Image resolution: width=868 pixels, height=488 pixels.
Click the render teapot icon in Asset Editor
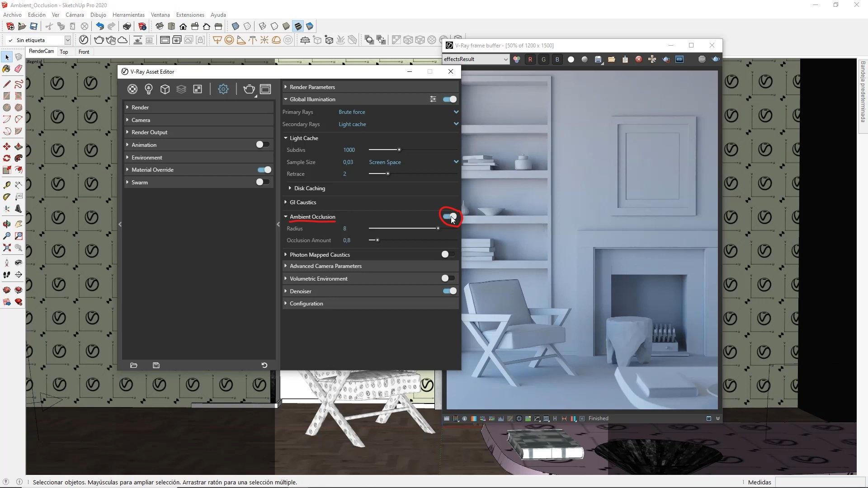coord(249,89)
